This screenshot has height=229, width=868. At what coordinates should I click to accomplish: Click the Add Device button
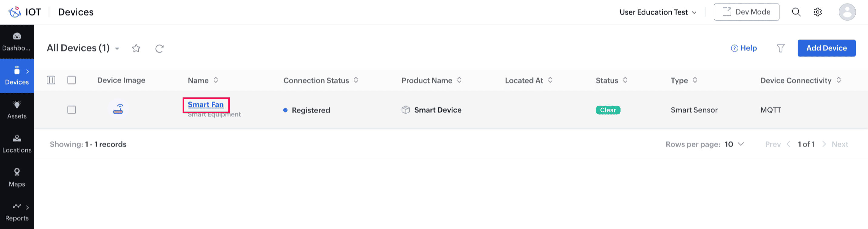pos(826,48)
